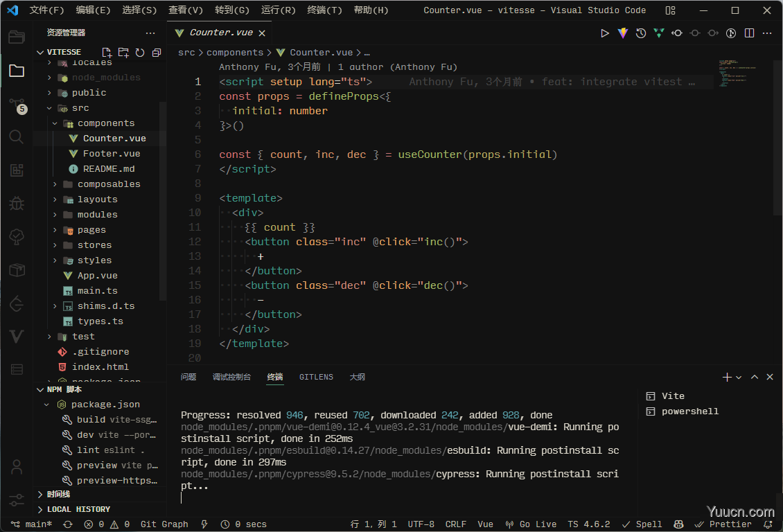
Task: Click Prettier in status bar
Action: coord(723,524)
